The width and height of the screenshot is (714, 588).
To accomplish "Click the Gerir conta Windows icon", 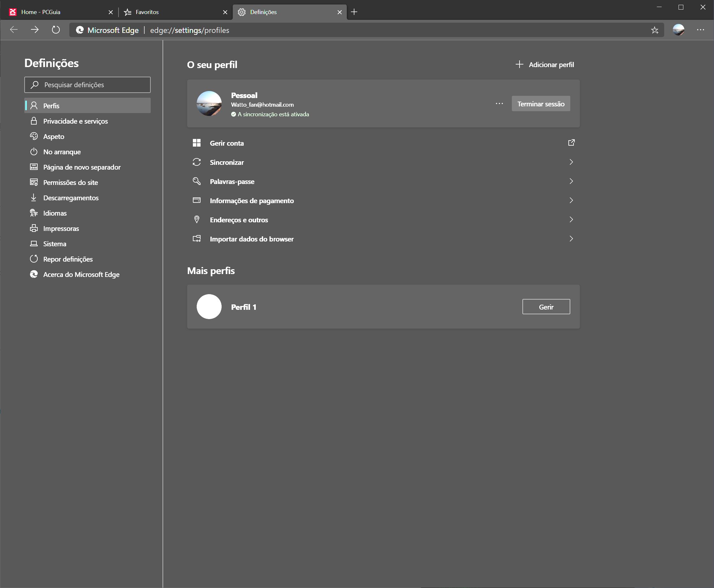I will tap(197, 143).
